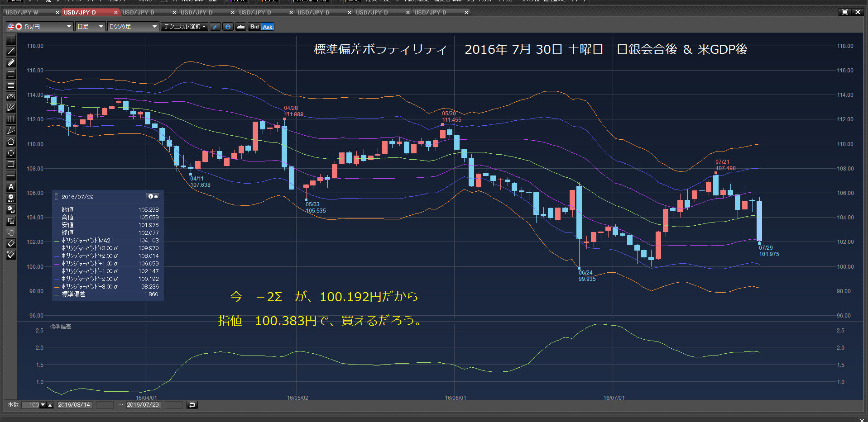Click the chart window maximize icon
Image resolution: width=868 pixels, height=422 pixels.
click(x=844, y=12)
